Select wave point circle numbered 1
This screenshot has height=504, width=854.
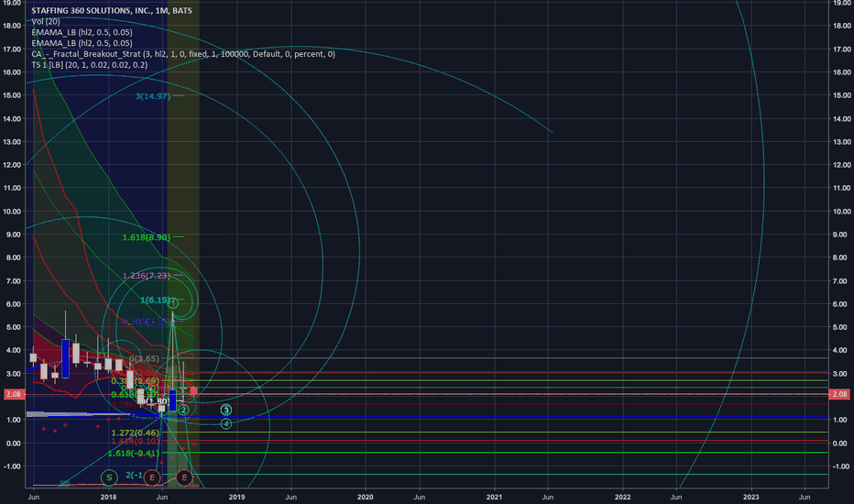tap(172, 303)
